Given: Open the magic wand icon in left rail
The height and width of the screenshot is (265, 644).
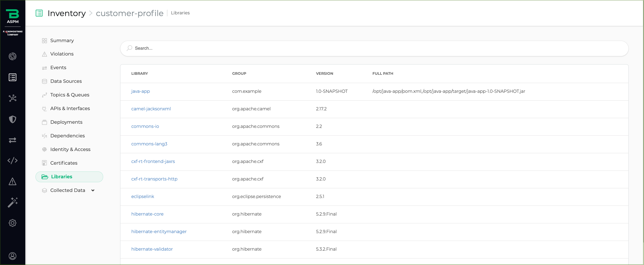Looking at the screenshot, I should click(12, 202).
